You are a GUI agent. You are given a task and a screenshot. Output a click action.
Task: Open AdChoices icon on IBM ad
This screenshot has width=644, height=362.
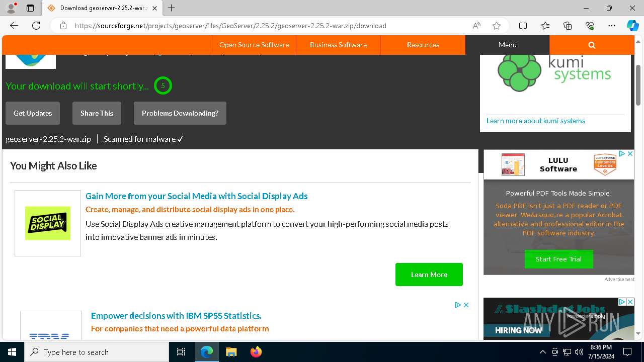[x=458, y=305]
